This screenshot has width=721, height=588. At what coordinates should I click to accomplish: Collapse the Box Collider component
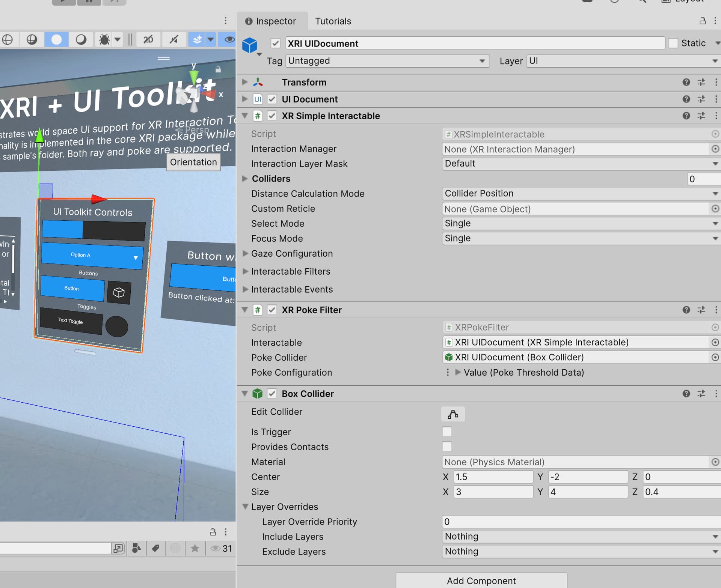coord(245,394)
